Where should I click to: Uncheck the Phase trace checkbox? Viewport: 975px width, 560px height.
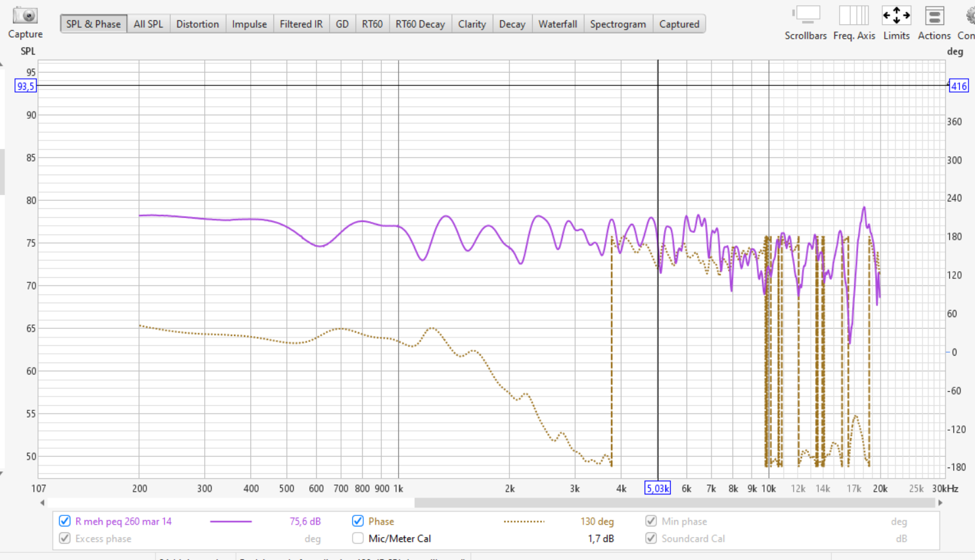click(357, 521)
